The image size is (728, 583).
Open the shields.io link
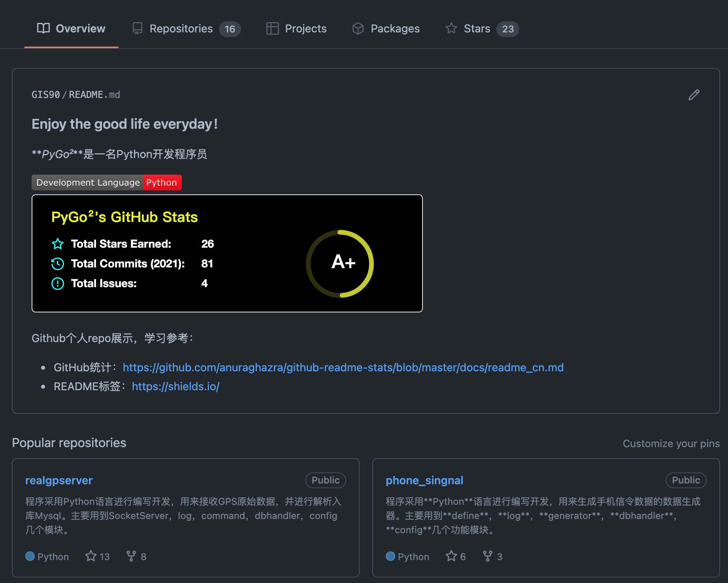pyautogui.click(x=175, y=386)
